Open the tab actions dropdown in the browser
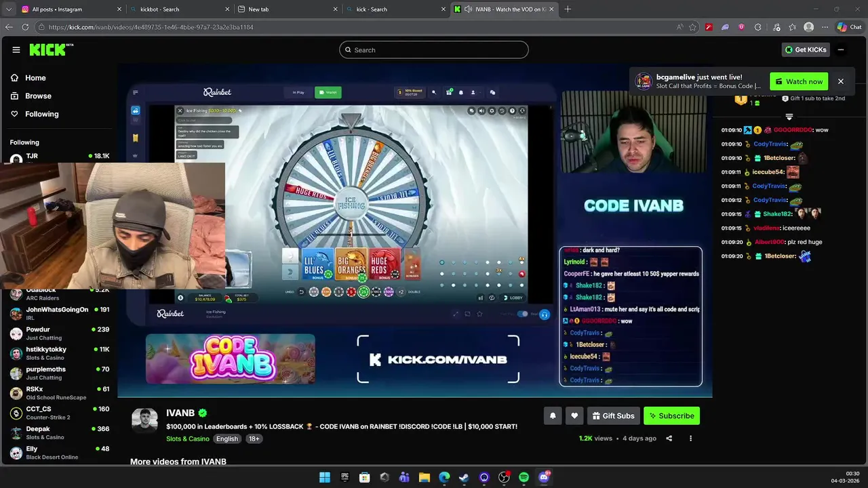 pyautogui.click(x=7, y=9)
